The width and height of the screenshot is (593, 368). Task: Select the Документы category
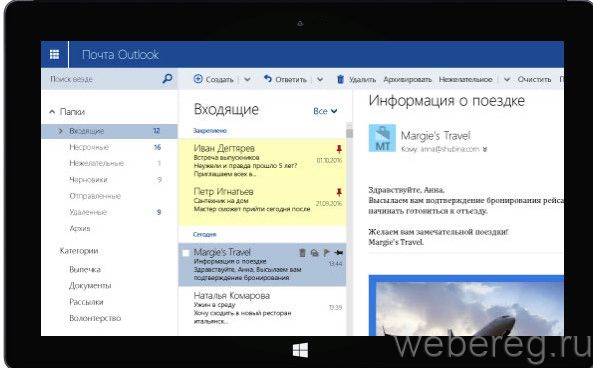pos(90,286)
